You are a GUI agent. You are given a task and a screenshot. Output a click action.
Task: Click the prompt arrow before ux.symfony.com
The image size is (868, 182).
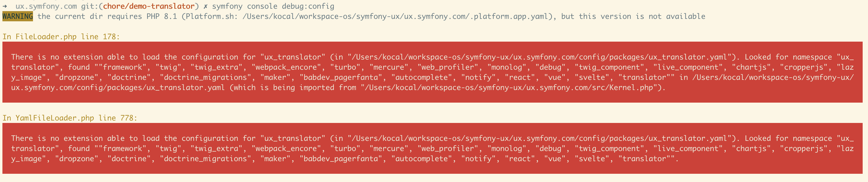point(5,6)
